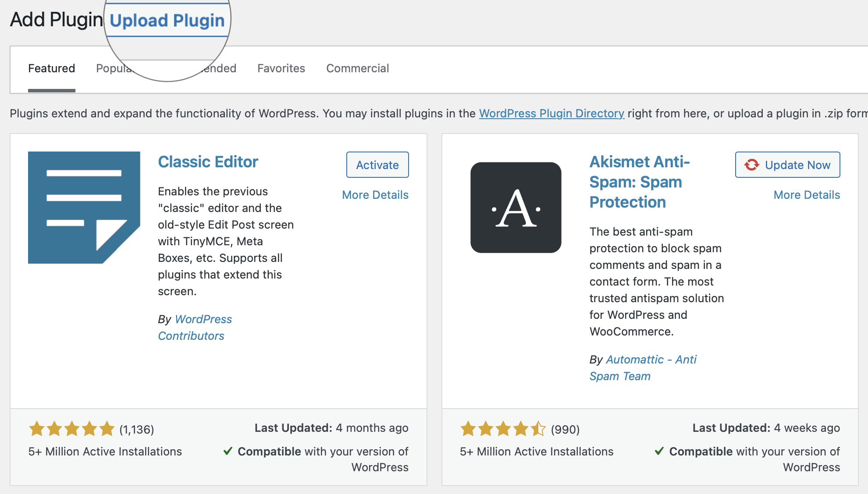The height and width of the screenshot is (494, 868).
Task: Activate the Classic Editor plugin
Action: coord(377,165)
